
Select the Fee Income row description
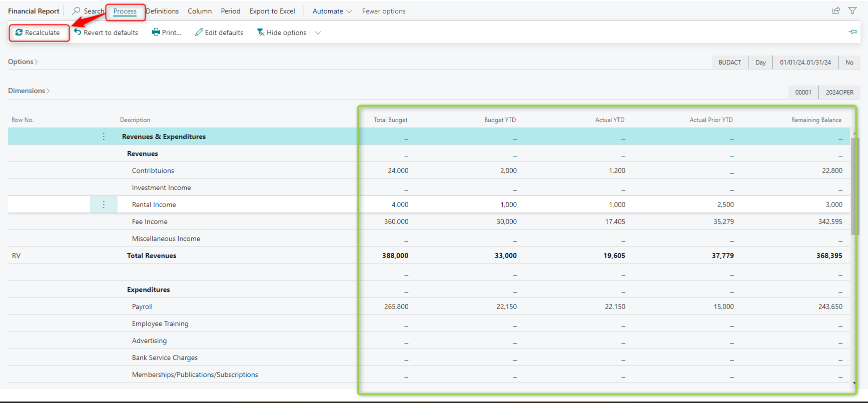click(x=150, y=221)
